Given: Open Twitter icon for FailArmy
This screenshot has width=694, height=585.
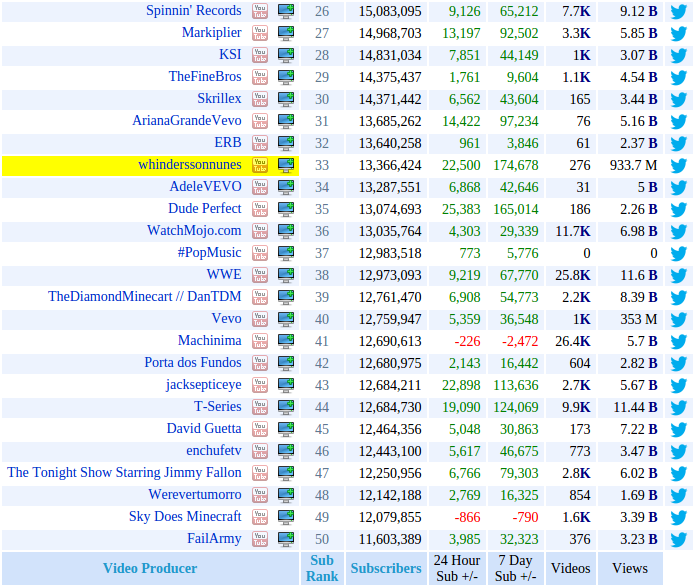Looking at the screenshot, I should click(x=679, y=539).
